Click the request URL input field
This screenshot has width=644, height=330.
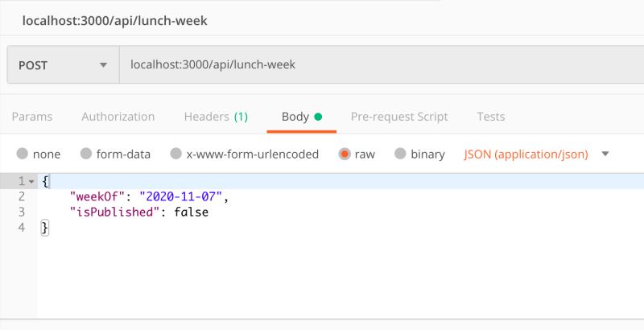tap(378, 64)
